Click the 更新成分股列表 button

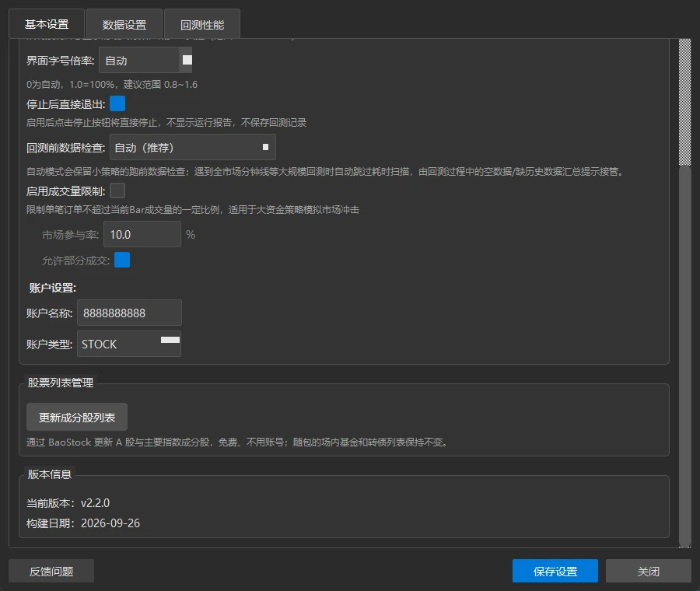pos(77,417)
